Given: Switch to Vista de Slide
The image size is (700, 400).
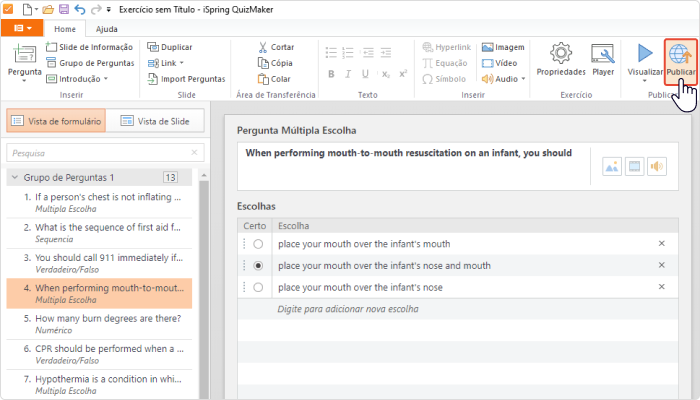Looking at the screenshot, I should click(155, 121).
